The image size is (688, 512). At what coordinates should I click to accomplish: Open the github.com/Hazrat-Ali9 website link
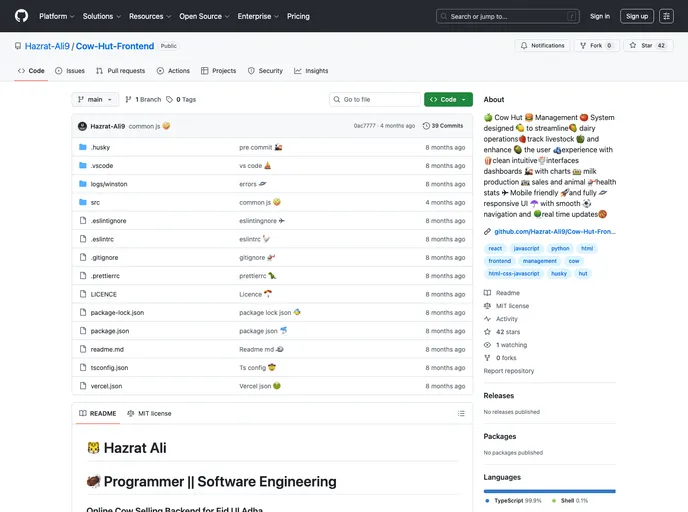point(555,232)
